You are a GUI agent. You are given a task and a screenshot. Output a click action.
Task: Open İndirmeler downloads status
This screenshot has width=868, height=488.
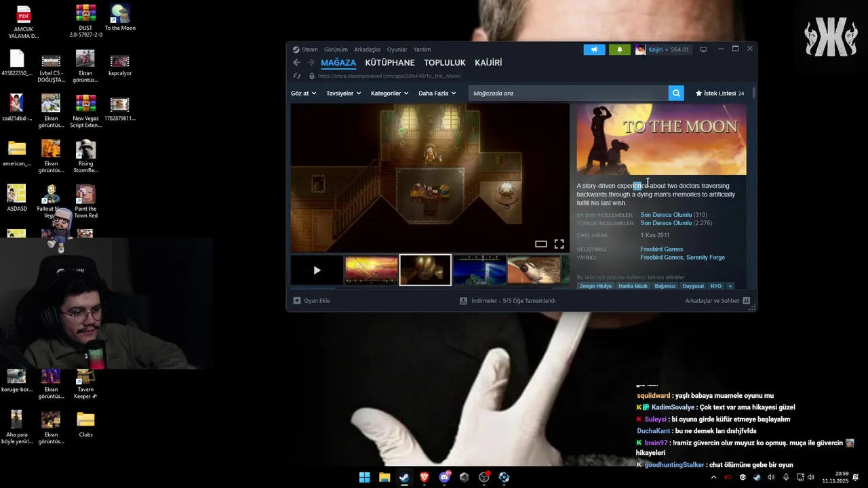(507, 300)
